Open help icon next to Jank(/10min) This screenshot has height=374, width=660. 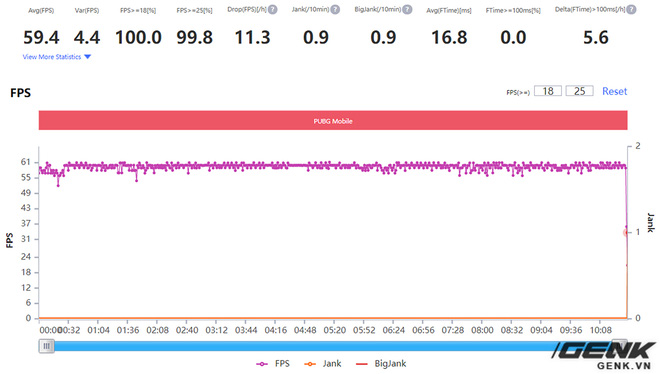[x=335, y=9]
